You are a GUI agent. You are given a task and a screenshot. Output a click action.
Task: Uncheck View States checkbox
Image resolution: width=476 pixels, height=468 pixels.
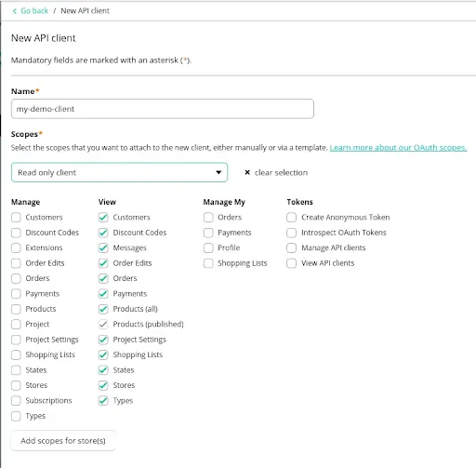click(x=103, y=370)
